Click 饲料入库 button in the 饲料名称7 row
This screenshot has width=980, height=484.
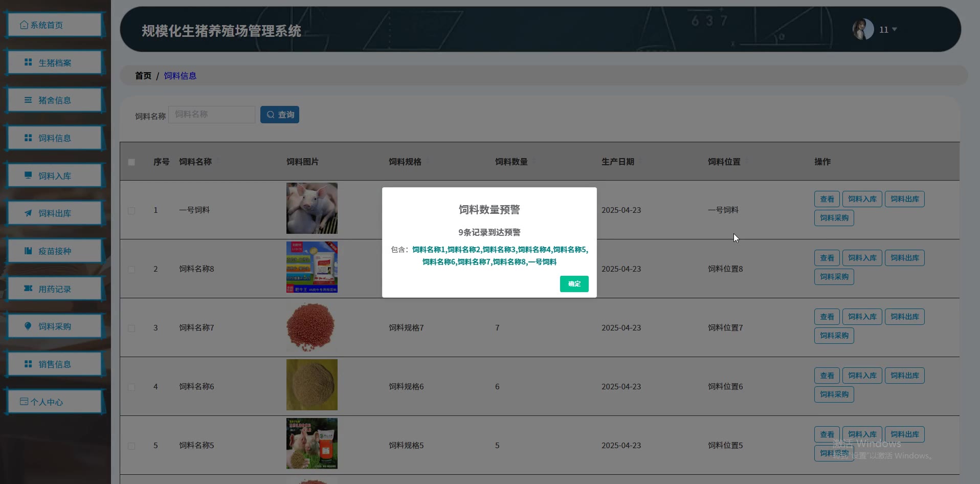pyautogui.click(x=862, y=317)
